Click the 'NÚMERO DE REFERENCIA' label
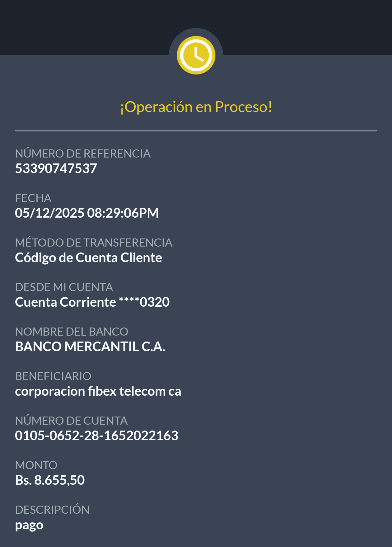This screenshot has height=547, width=392. [83, 153]
